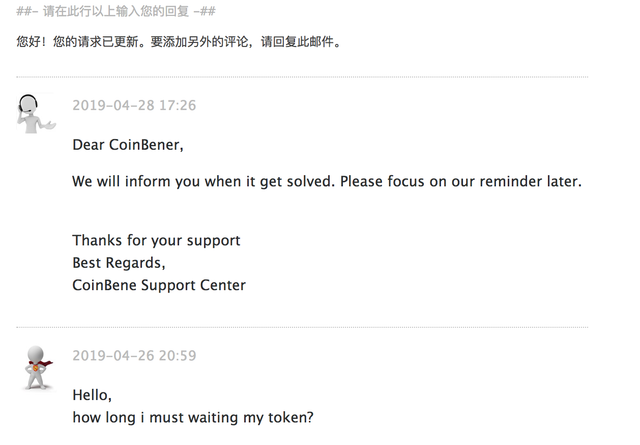Click 'Please focus on our reminder later'
The height and width of the screenshot is (445, 640).
tap(461, 181)
